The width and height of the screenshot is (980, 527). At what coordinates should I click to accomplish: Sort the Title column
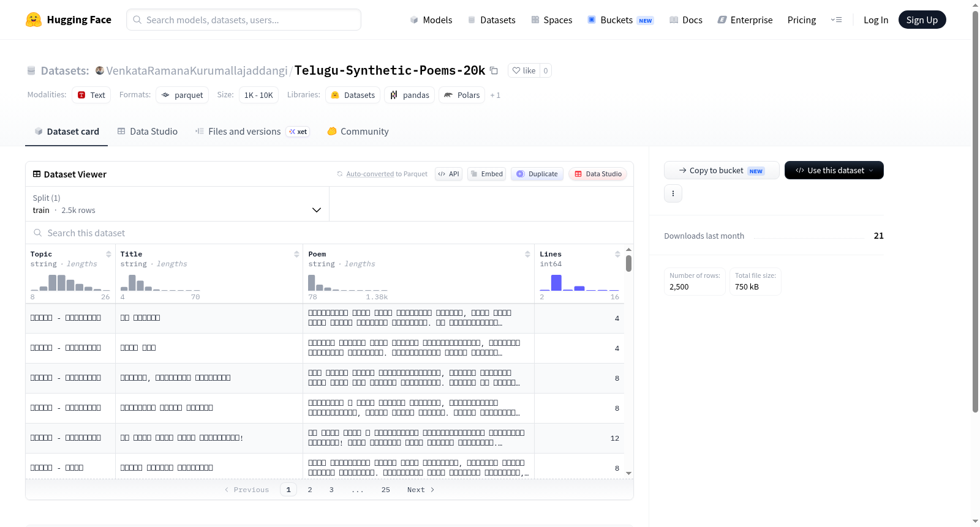296,254
